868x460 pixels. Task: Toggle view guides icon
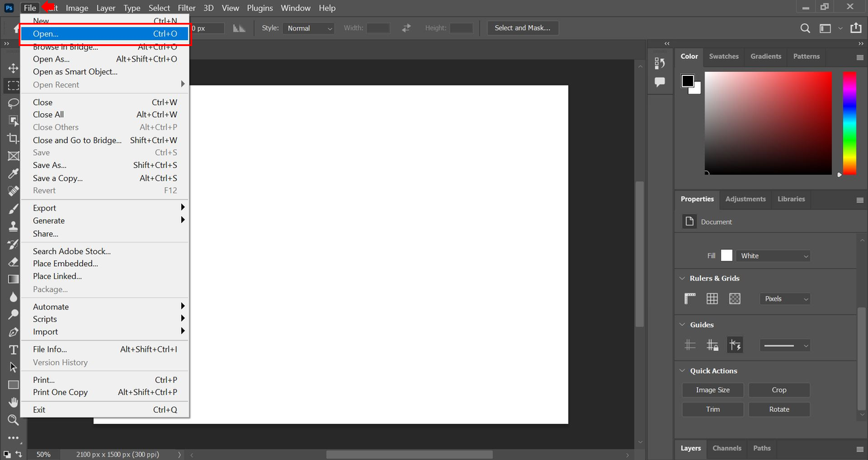tap(690, 346)
